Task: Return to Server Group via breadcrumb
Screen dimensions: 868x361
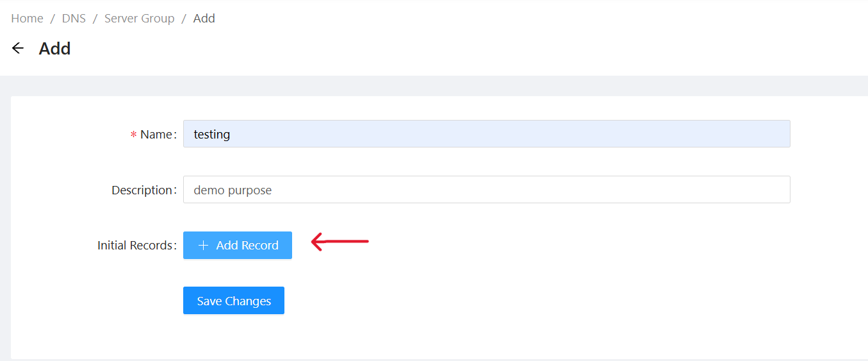Action: click(x=139, y=19)
